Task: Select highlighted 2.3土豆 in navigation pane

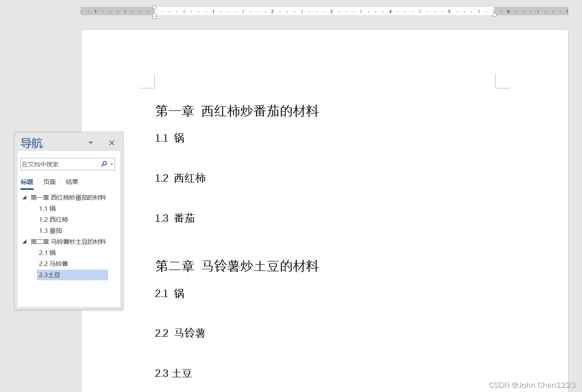Action: [72, 275]
